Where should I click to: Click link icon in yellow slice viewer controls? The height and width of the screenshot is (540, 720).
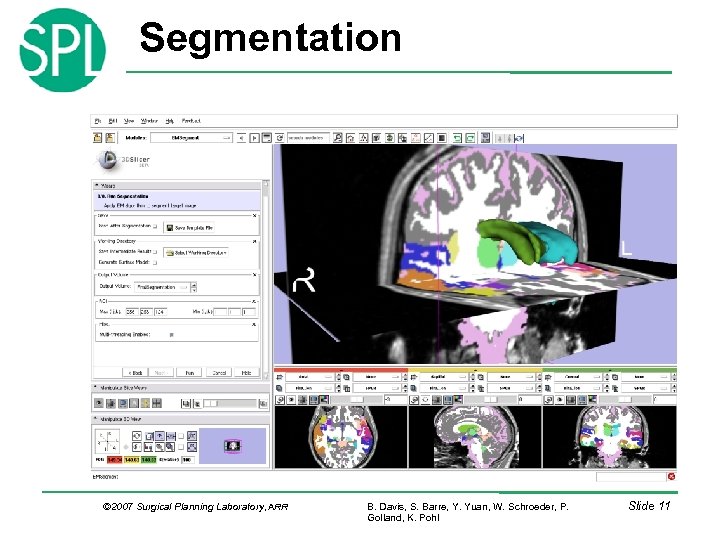tap(414, 400)
